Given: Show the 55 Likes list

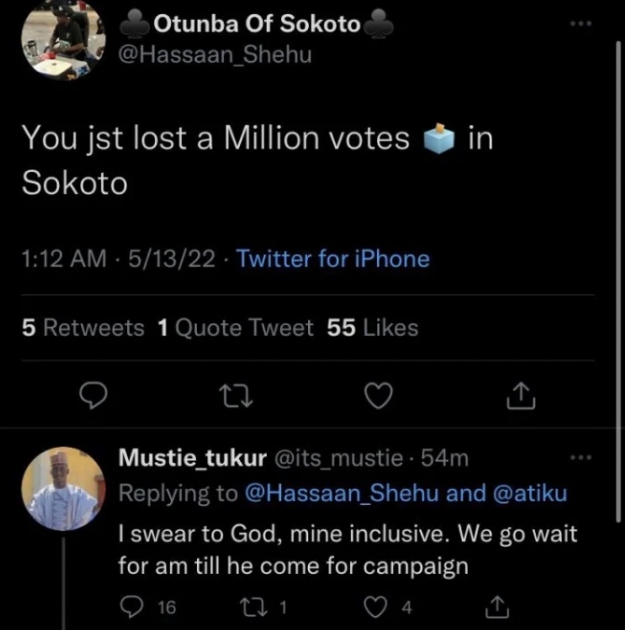Looking at the screenshot, I should [x=373, y=327].
